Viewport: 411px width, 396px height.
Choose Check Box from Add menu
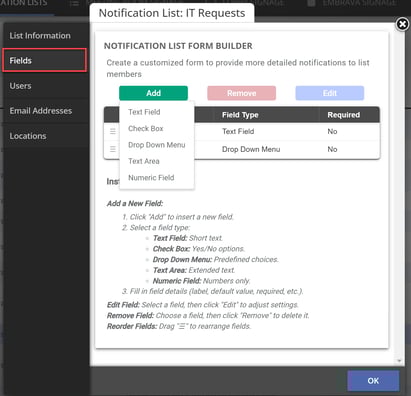click(146, 128)
